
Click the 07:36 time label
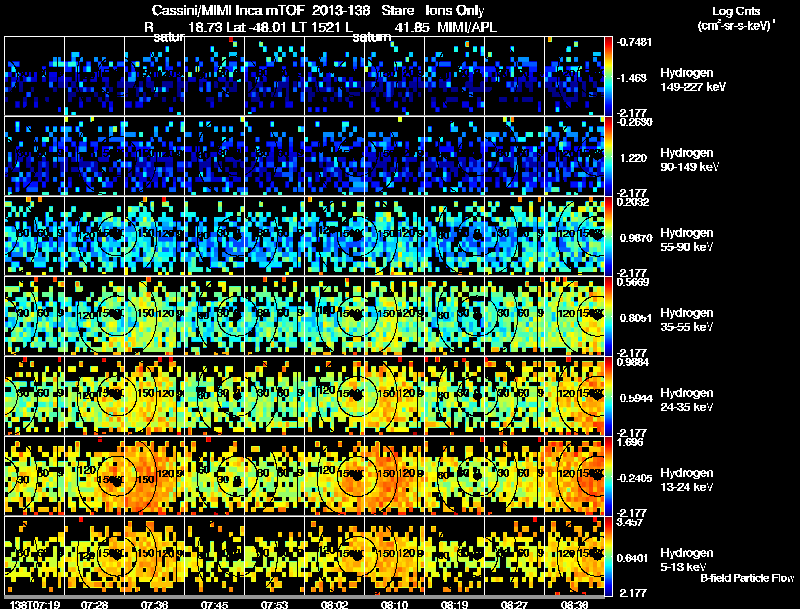155,605
